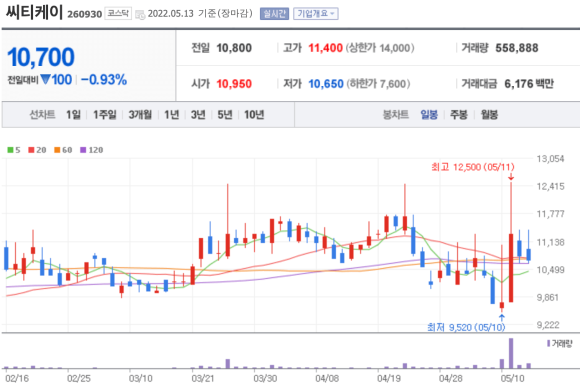Image resolution: width=580 pixels, height=390 pixels.
Task: Click the -0.93% change value
Action: coord(104,80)
